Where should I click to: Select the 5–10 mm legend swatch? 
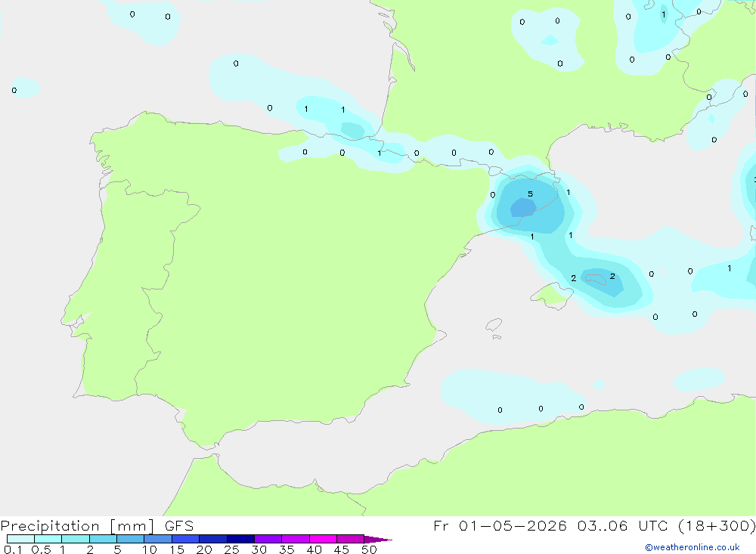[131, 539]
